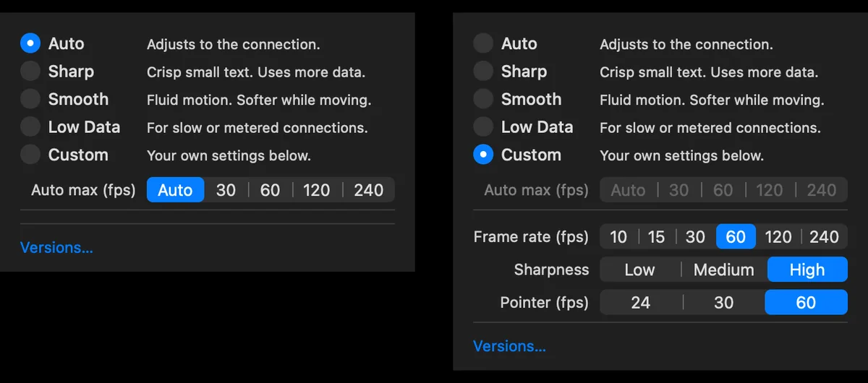This screenshot has width=868, height=383.
Task: Set Frame rate to 15 fps
Action: (x=657, y=237)
